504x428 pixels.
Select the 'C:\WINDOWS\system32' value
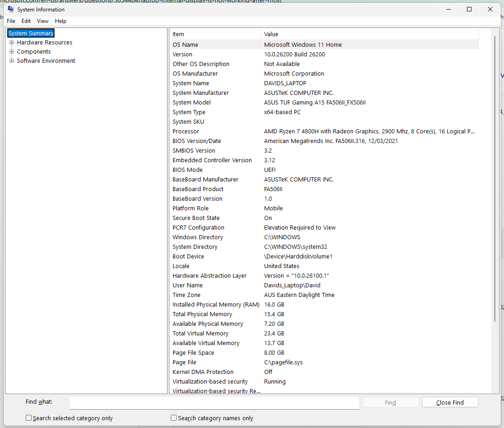coord(296,247)
